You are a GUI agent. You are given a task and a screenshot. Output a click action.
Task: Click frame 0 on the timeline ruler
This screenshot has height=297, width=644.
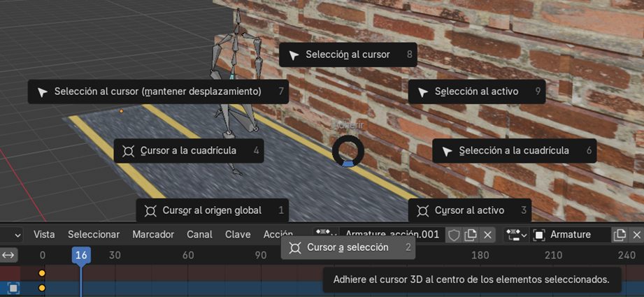point(42,255)
